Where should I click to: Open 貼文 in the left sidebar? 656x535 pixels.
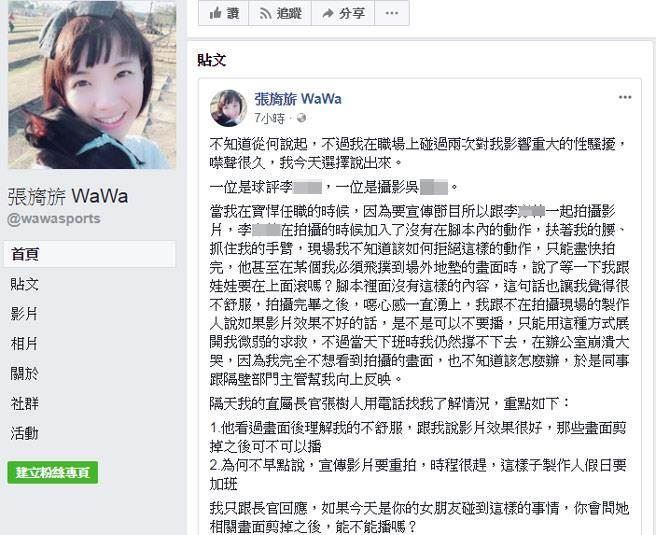25,284
